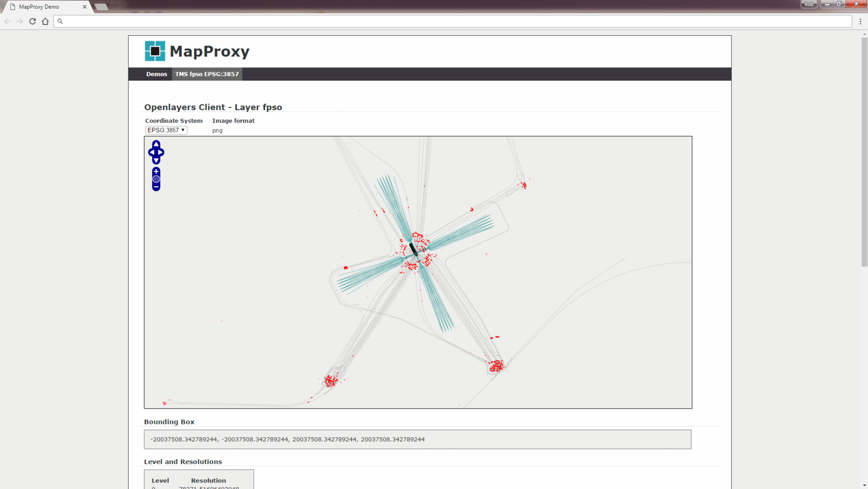
Task: Zoom to world extent using globe icon
Action: coord(156,179)
